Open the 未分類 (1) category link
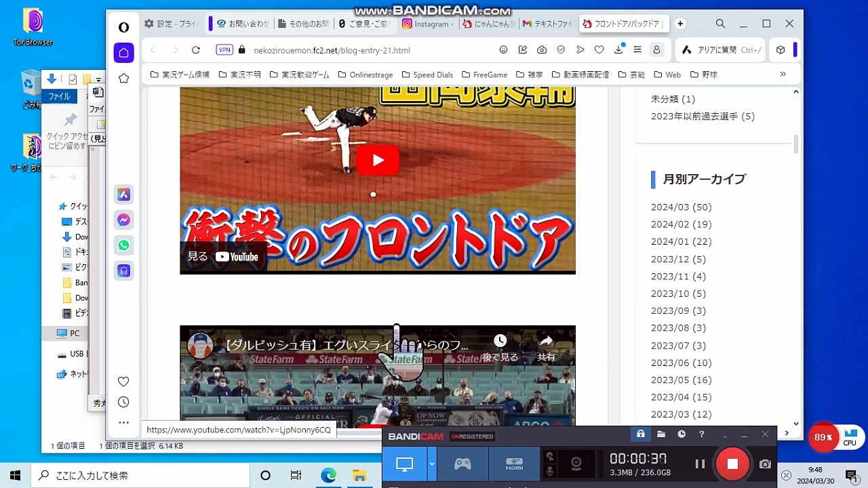 673,99
